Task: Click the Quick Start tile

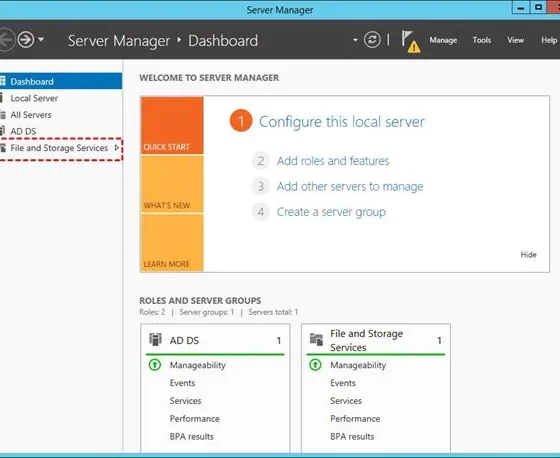Action: [172, 125]
